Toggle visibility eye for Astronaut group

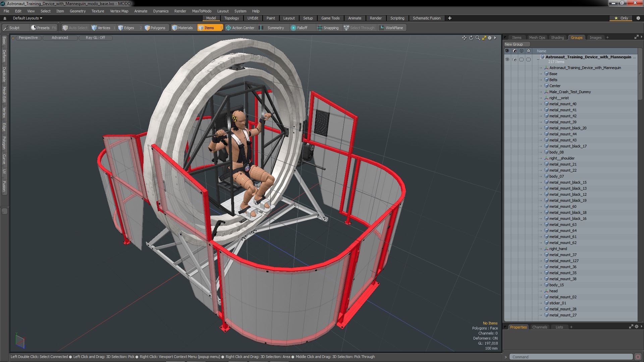click(507, 60)
